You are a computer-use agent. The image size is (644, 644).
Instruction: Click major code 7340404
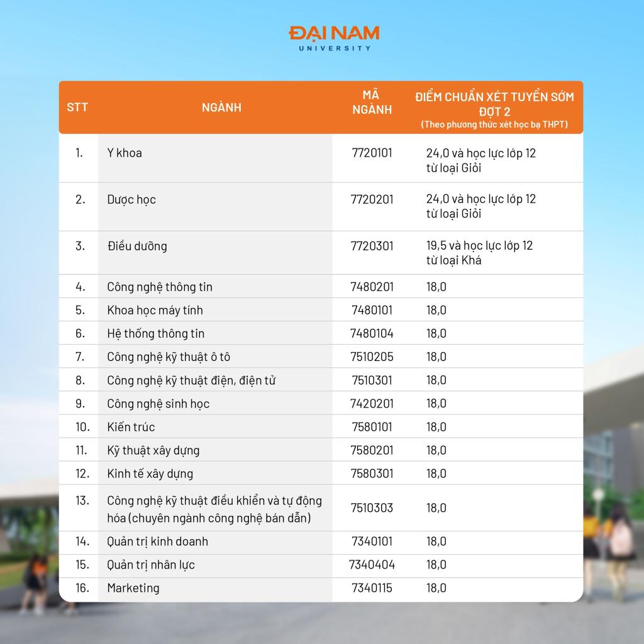372,565
